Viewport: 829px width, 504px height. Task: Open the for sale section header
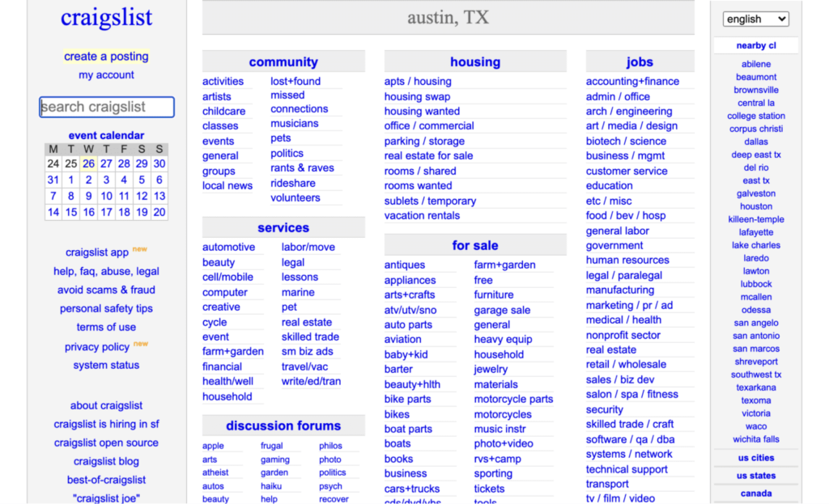tap(475, 246)
